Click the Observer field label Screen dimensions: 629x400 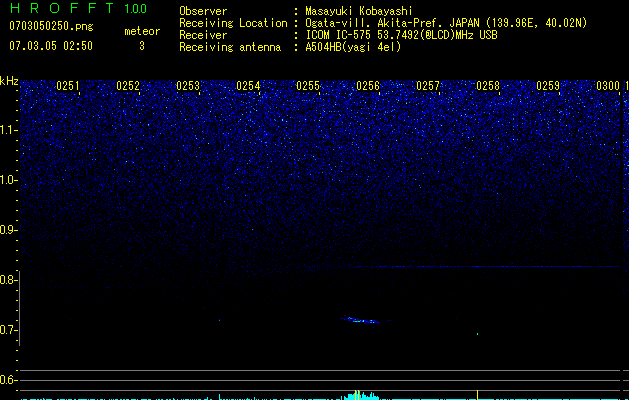[x=203, y=11]
